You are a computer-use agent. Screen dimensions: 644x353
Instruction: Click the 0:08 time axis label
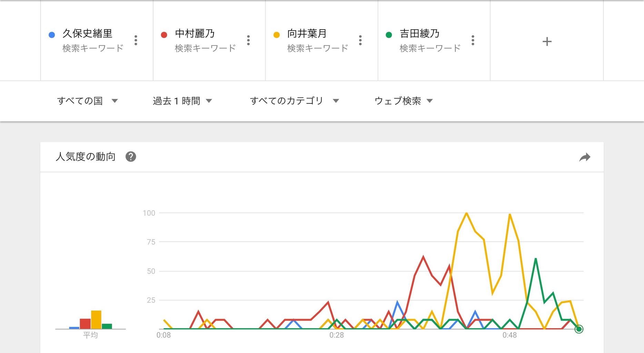(164, 335)
